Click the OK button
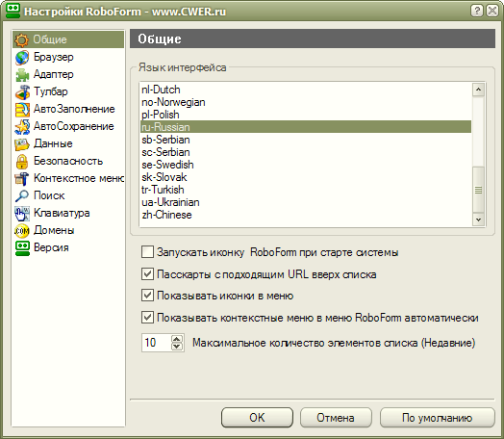504x439 pixels. tap(257, 418)
